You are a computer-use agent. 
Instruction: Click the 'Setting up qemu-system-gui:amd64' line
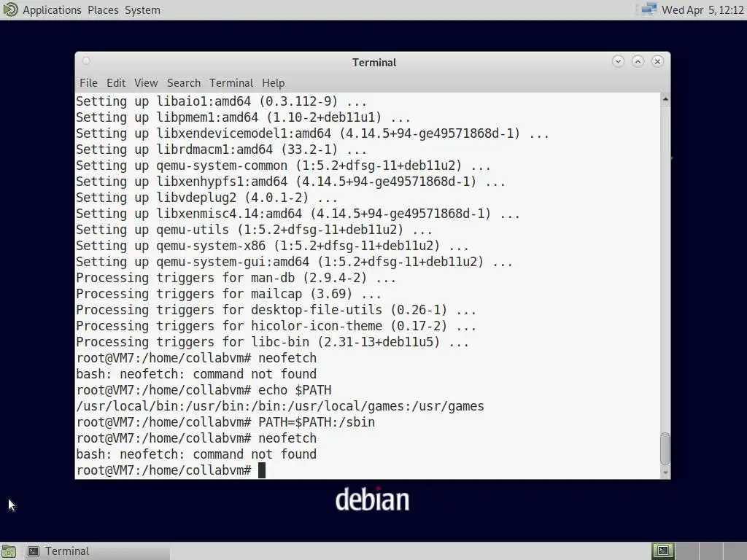coord(295,262)
